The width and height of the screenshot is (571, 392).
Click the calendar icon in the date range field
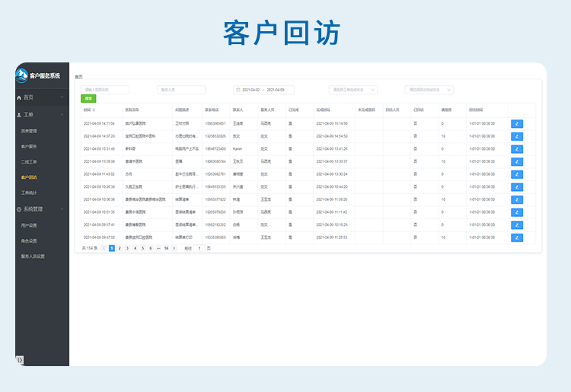pos(238,90)
